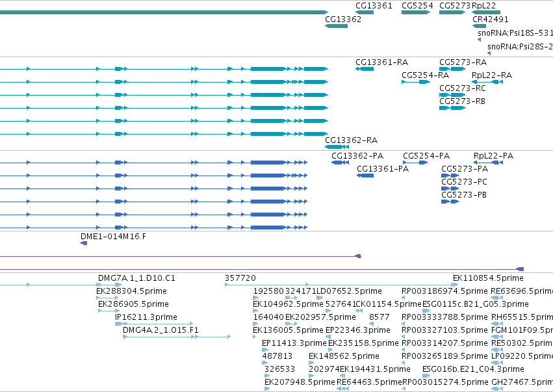Select the CG5254-RA transcript label
Screen dimensions: 553x392
tap(425, 75)
